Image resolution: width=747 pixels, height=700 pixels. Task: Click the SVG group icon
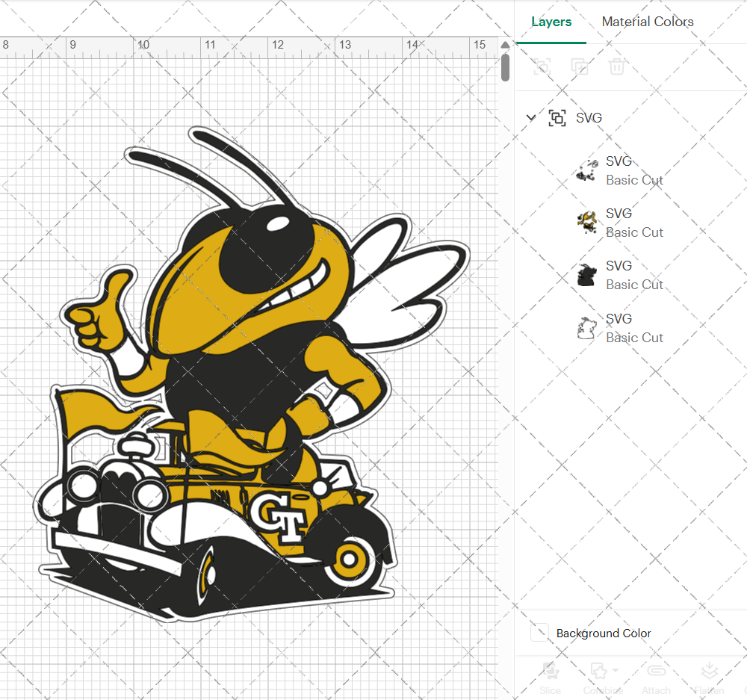[557, 118]
